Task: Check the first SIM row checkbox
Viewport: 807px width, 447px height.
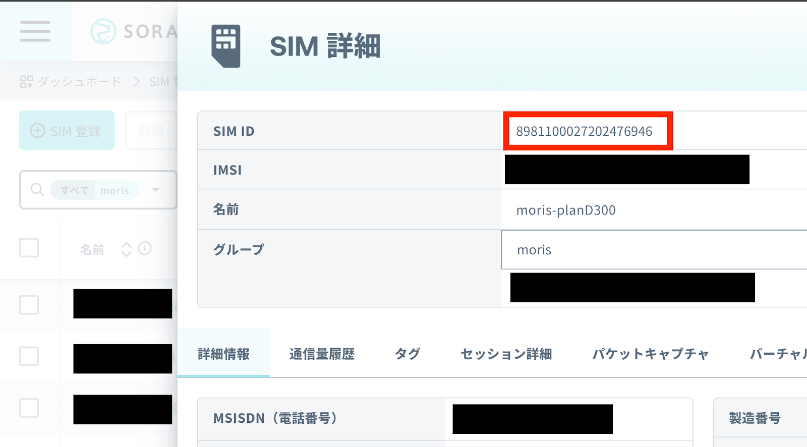Action: click(x=29, y=304)
